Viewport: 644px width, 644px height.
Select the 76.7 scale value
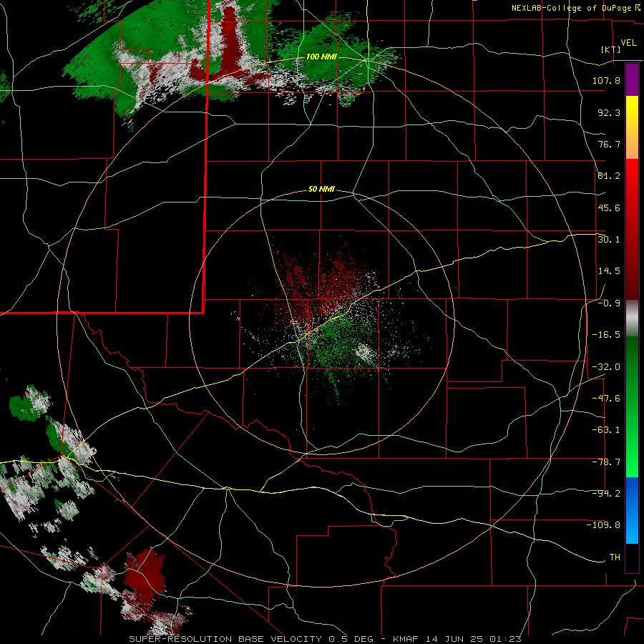click(x=609, y=144)
